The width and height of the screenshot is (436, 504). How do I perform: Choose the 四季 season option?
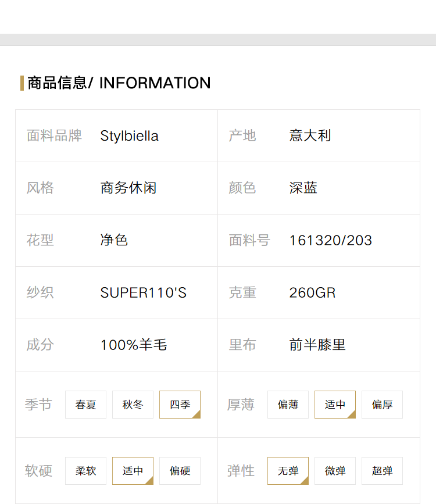pyautogui.click(x=180, y=405)
